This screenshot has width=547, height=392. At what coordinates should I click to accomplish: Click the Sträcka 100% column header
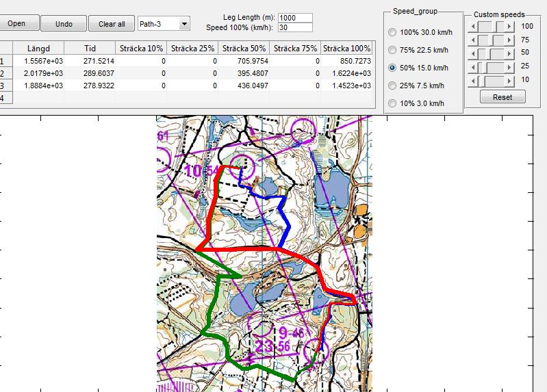346,48
